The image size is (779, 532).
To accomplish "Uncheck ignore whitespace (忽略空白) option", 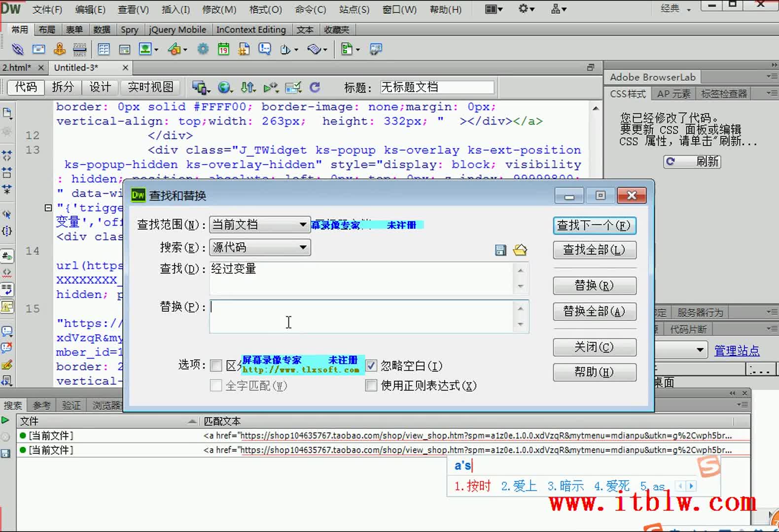I will tap(371, 366).
